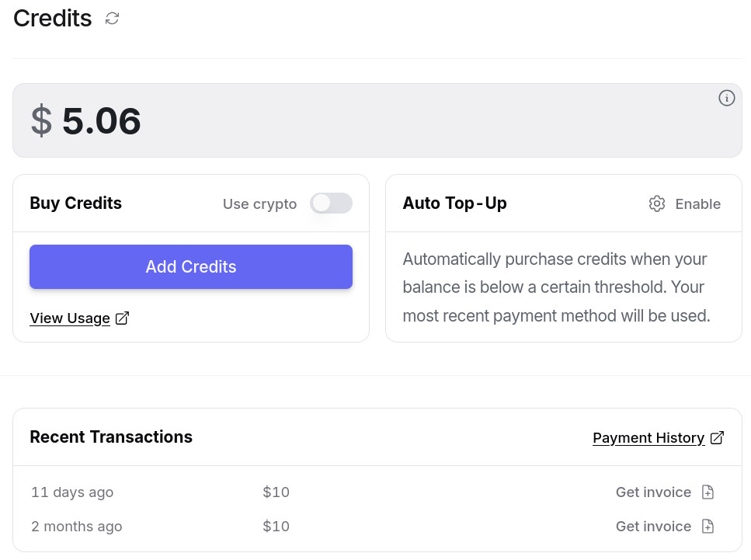This screenshot has width=751, height=560.
Task: Click the Auto Top-Up description text
Action: click(x=556, y=287)
